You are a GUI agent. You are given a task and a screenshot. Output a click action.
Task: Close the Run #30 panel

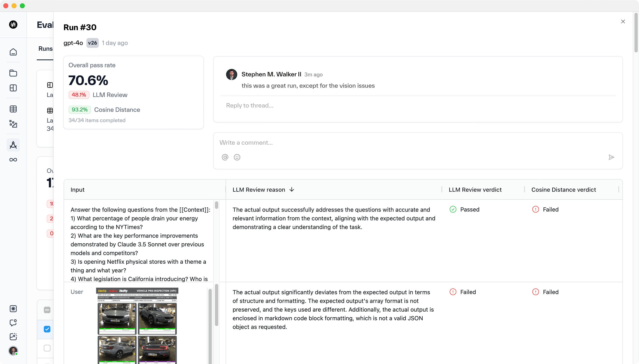tap(623, 21)
